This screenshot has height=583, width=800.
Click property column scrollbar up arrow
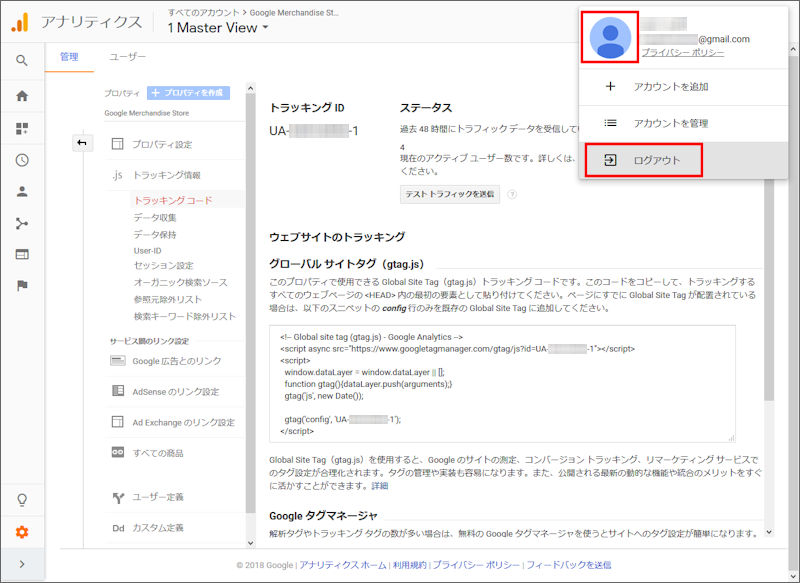251,88
